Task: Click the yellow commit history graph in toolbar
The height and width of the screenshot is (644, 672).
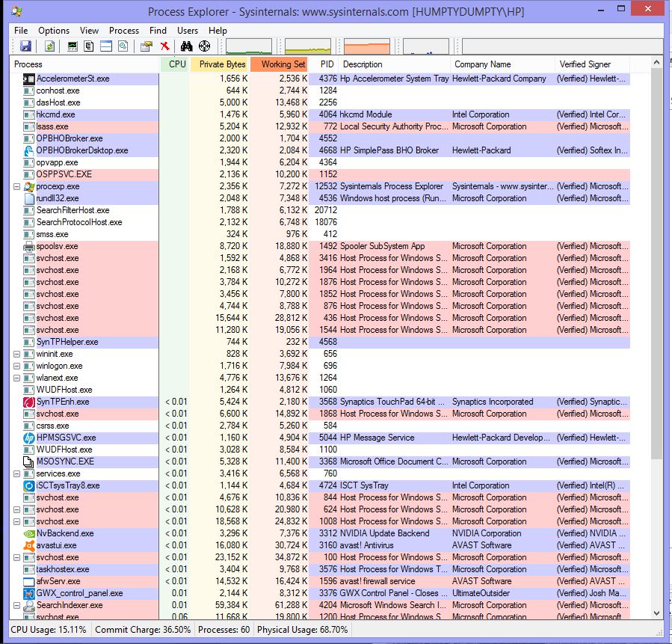Action: point(308,46)
